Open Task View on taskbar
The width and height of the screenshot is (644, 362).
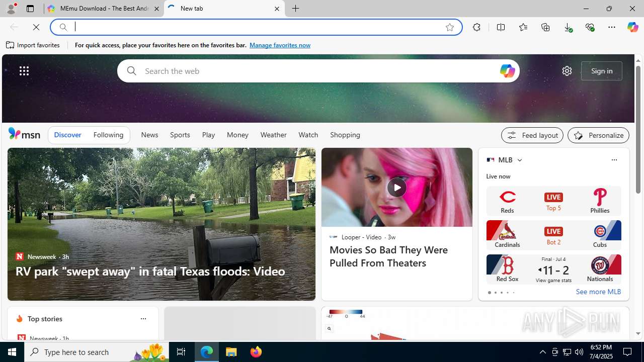click(x=181, y=352)
